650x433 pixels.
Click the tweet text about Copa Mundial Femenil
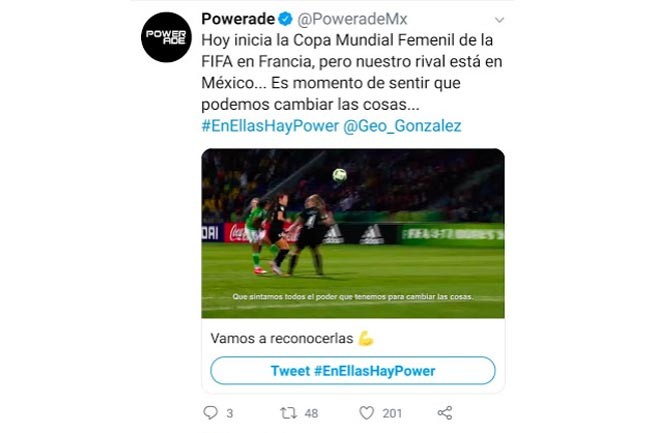pos(352,72)
